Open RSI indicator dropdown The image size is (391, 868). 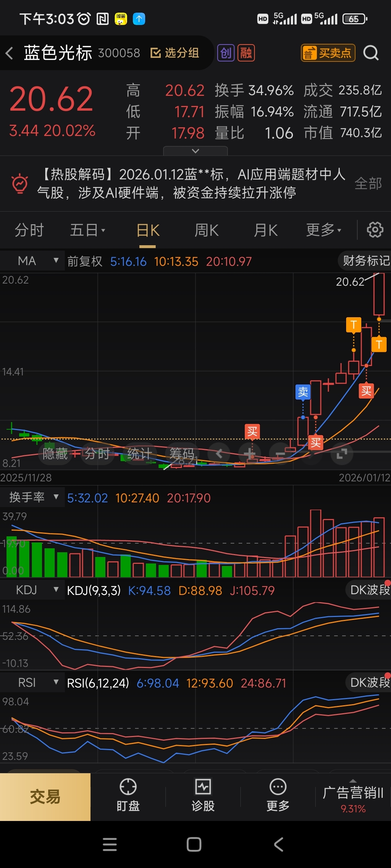pos(33,682)
